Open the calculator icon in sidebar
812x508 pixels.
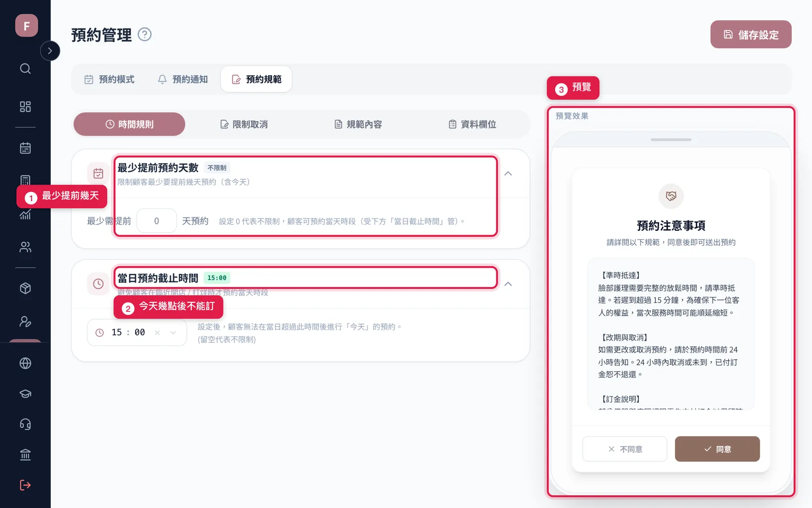[x=25, y=180]
